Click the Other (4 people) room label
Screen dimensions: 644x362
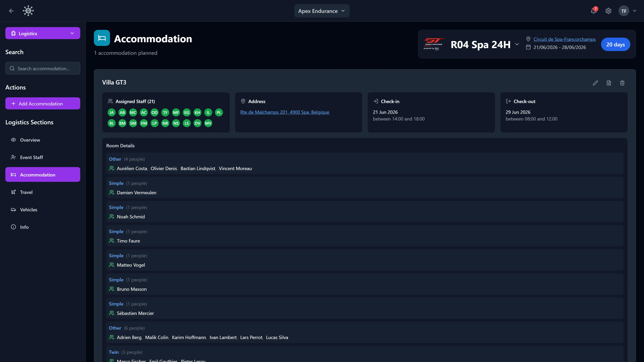pyautogui.click(x=127, y=159)
